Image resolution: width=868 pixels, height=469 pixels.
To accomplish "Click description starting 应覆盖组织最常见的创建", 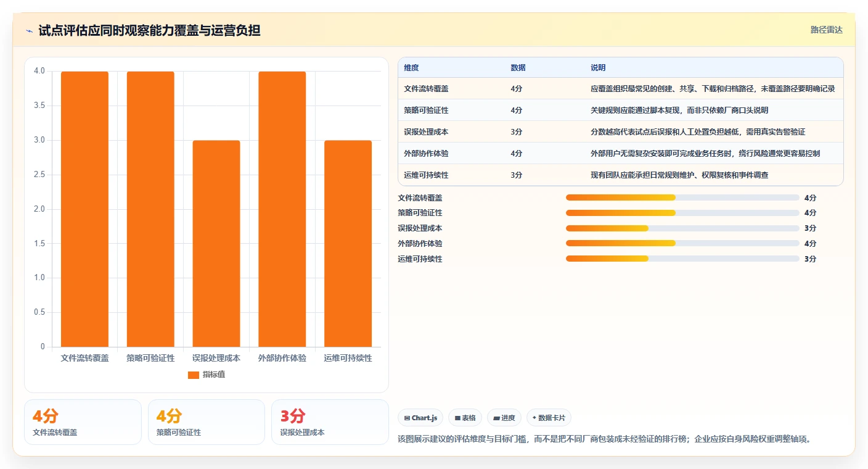I will pos(713,89).
